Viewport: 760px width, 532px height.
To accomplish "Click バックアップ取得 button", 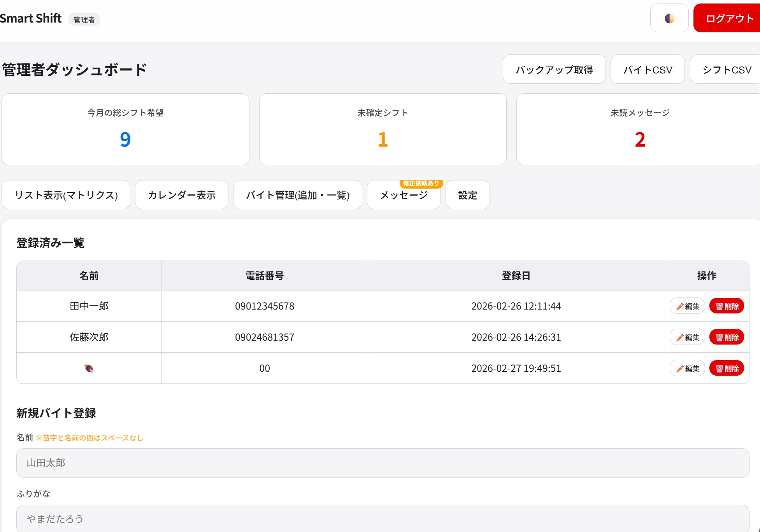I will 554,70.
